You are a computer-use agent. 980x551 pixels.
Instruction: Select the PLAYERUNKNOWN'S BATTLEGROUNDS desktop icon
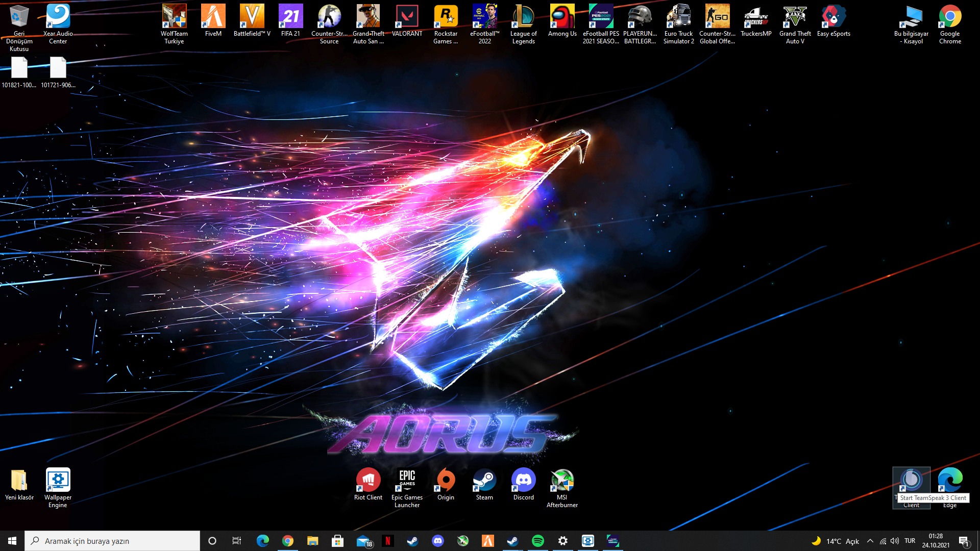click(x=640, y=23)
